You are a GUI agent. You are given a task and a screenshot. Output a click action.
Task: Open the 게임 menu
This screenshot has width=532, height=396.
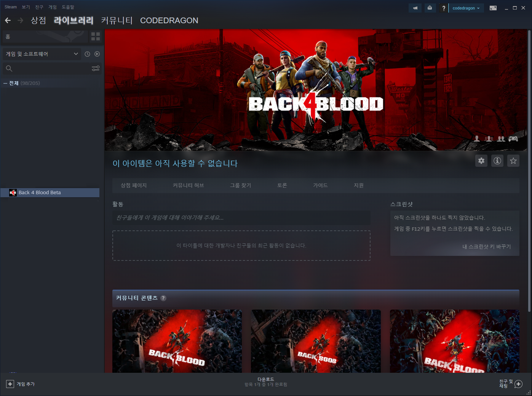click(x=53, y=7)
